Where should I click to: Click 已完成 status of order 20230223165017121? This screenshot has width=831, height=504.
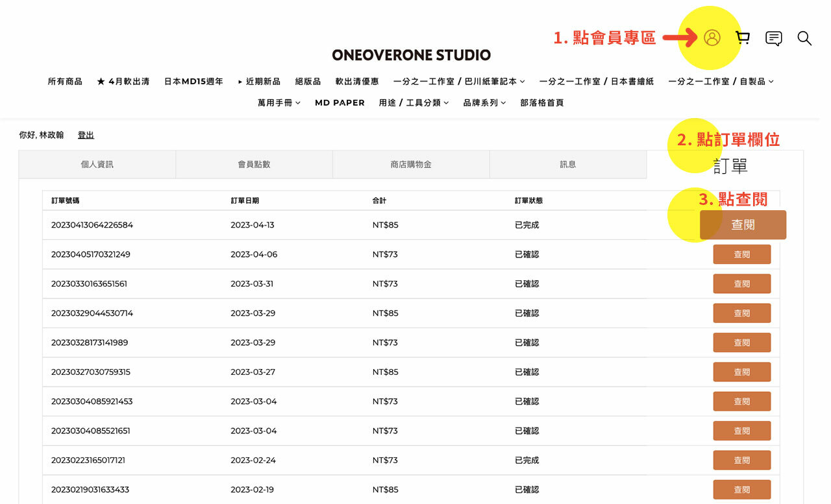pos(527,460)
